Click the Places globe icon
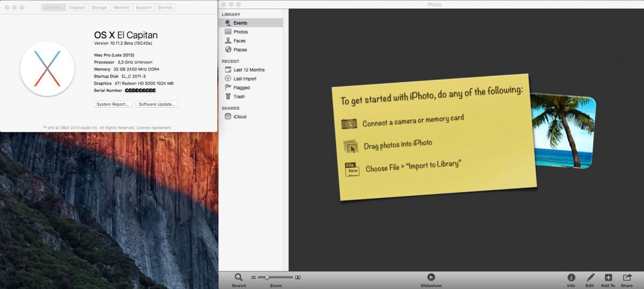The height and width of the screenshot is (289, 644). (x=228, y=49)
